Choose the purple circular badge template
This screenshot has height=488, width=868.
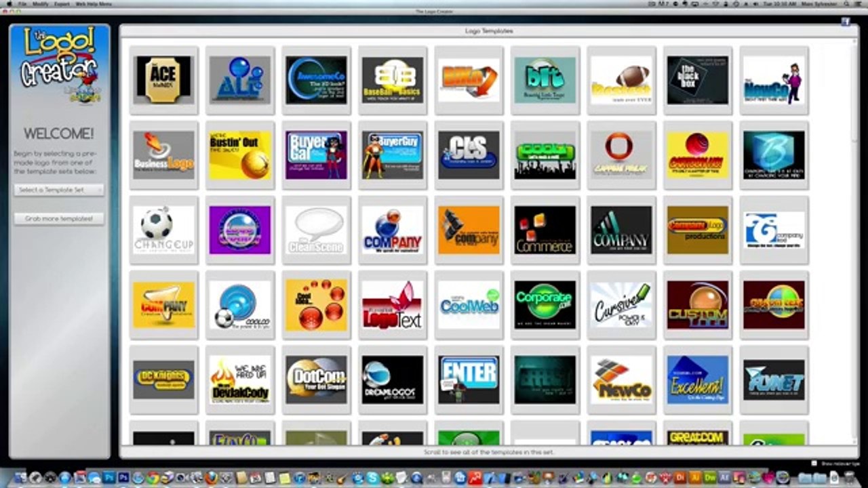(239, 230)
